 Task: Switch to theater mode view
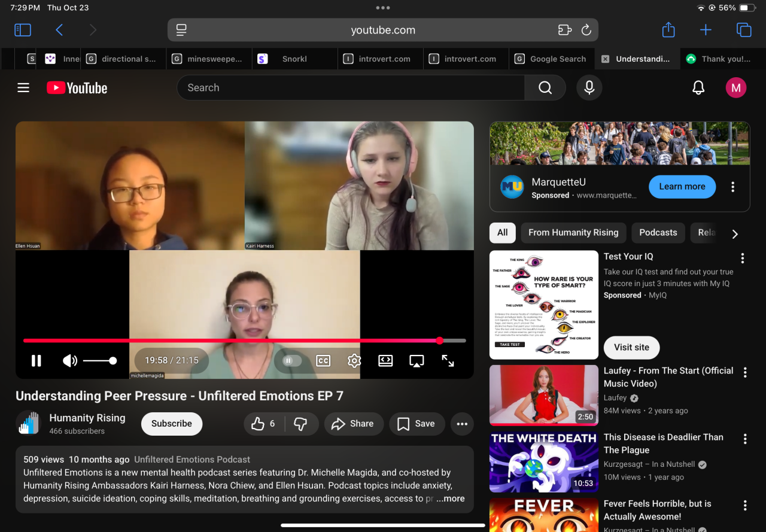point(385,360)
